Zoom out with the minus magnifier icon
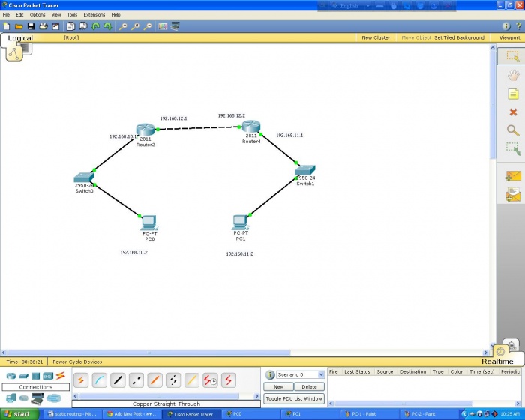 pos(148,26)
